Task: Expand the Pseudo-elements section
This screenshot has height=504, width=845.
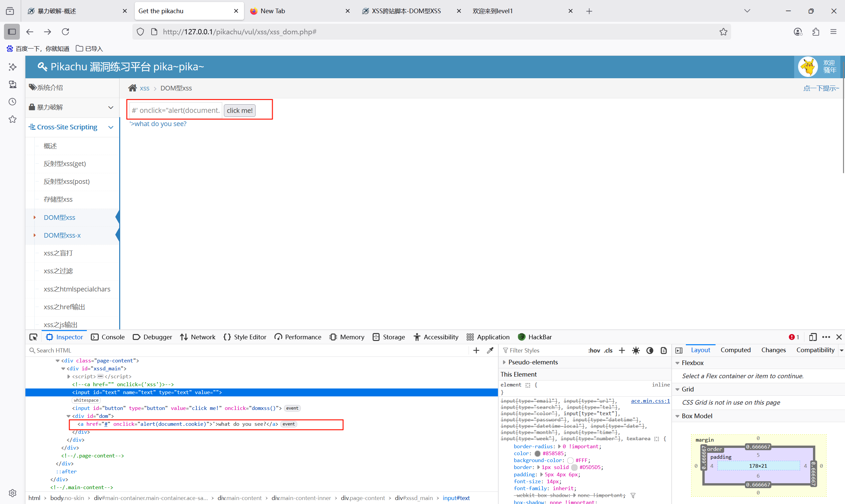Action: coord(504,362)
